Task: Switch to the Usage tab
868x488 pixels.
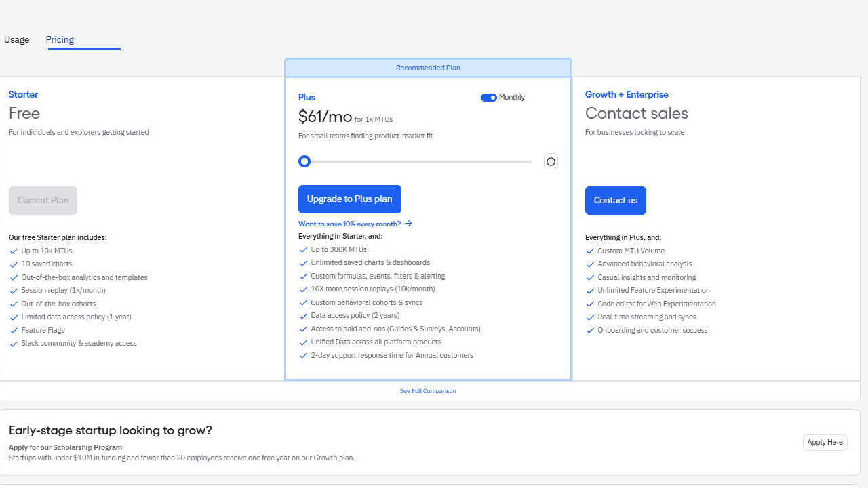Action: tap(17, 39)
